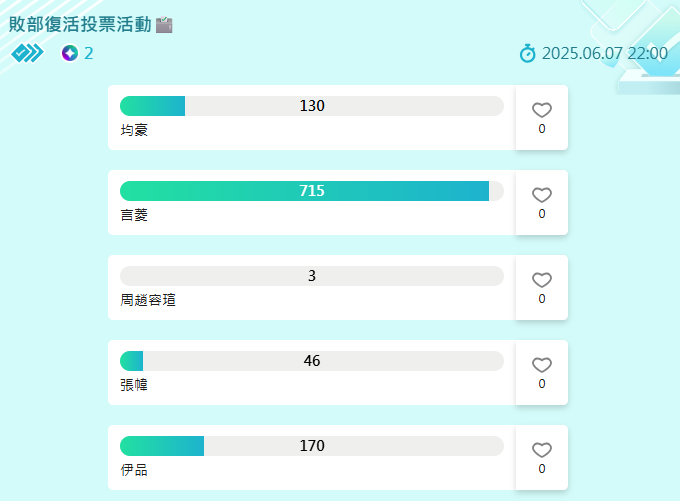680x501 pixels.
Task: Click the blue checkmark arrows badge
Action: click(x=27, y=53)
